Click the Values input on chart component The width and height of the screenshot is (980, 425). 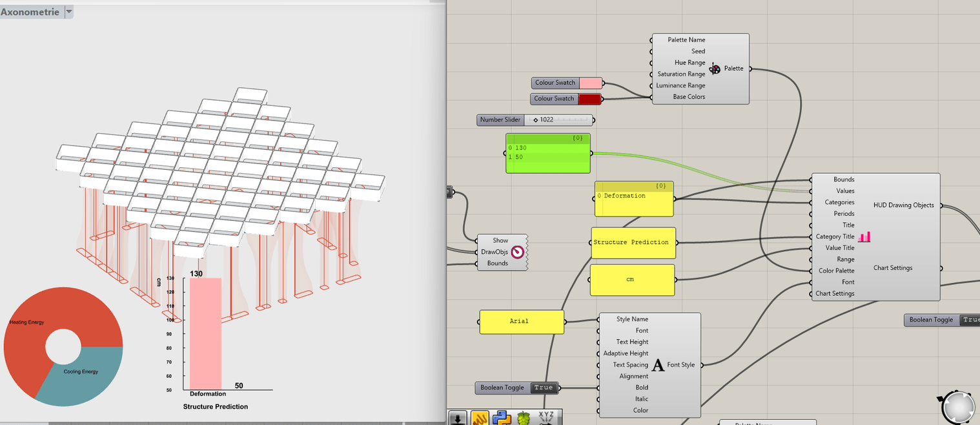click(x=845, y=191)
